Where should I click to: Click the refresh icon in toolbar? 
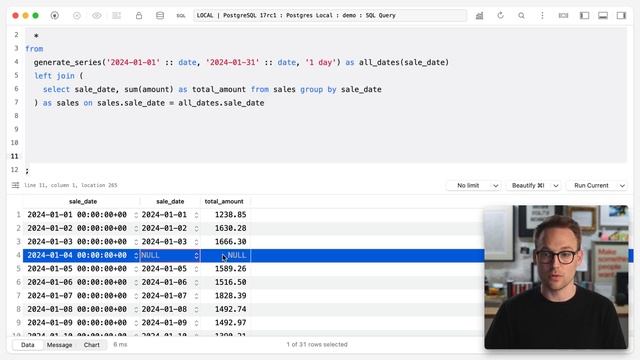(x=500, y=16)
